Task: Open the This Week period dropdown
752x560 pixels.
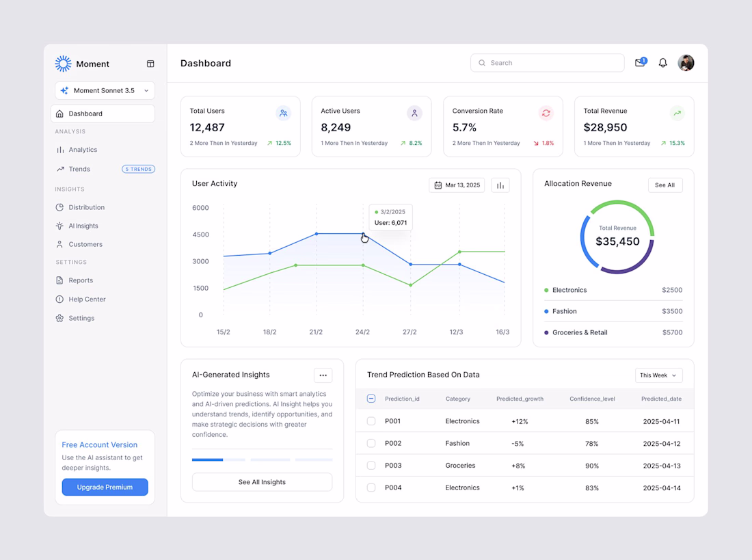Action: coord(658,375)
